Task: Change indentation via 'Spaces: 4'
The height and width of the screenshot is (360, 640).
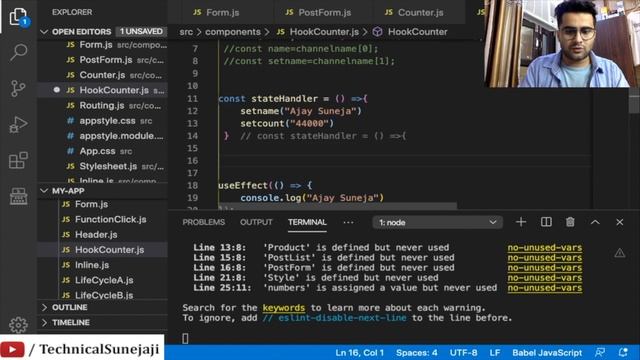Action: 417,353
